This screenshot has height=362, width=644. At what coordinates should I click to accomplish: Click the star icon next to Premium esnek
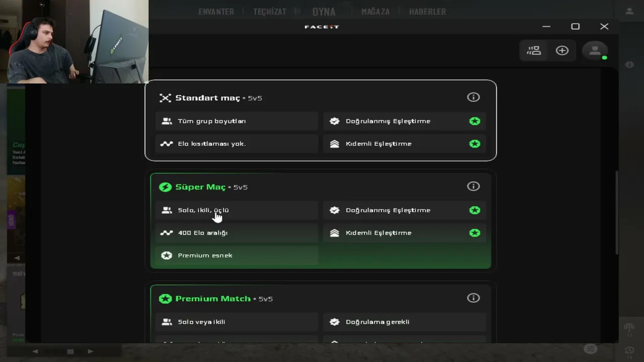click(167, 255)
